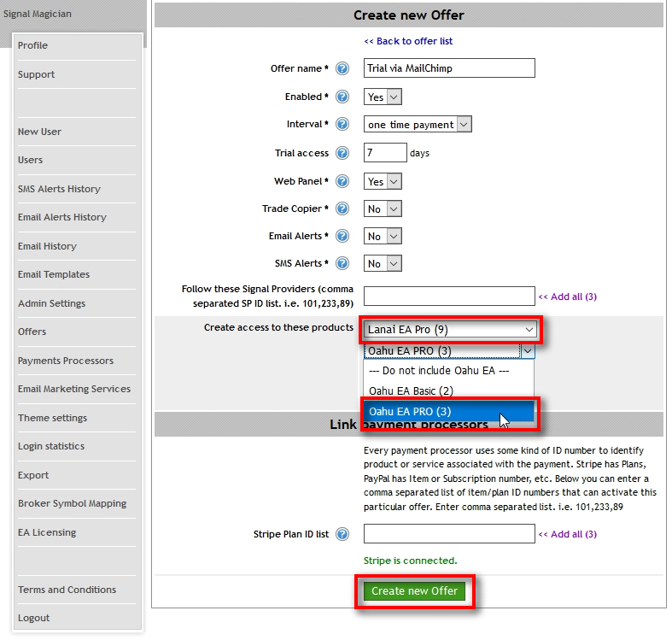Click Add all (3) beside Signal Providers field
Image resolution: width=672 pixels, height=640 pixels.
[x=567, y=297]
